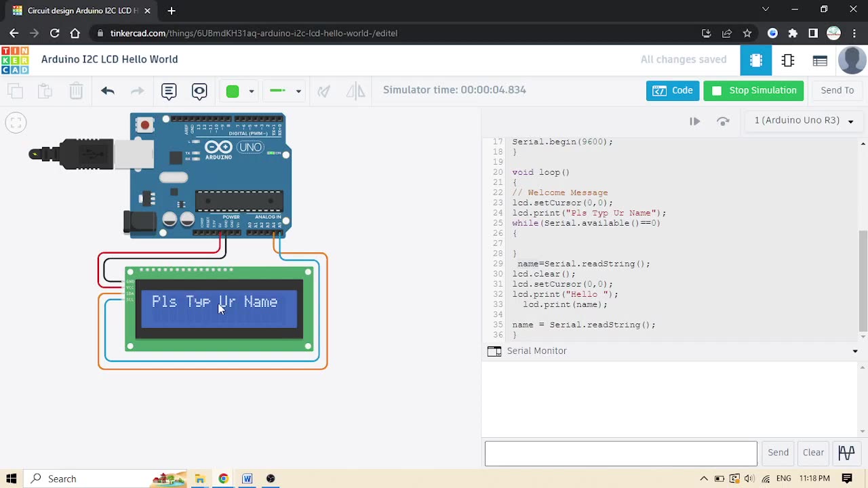868x488 pixels.
Task: Bookmark this page with the star icon
Action: [747, 33]
